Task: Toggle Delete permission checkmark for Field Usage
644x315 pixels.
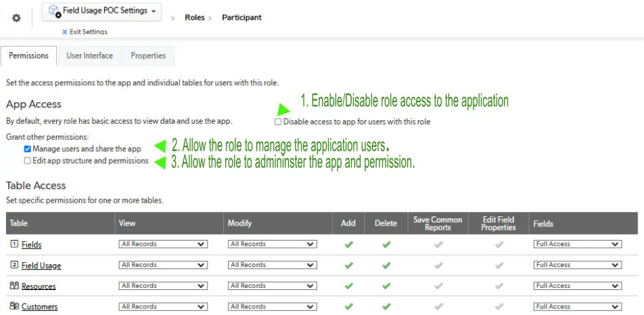Action: pos(386,266)
